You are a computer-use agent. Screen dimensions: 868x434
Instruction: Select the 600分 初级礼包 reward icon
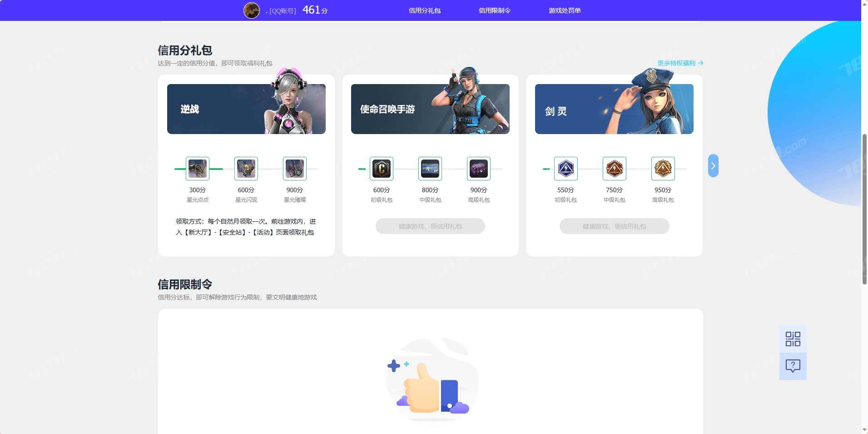point(382,169)
